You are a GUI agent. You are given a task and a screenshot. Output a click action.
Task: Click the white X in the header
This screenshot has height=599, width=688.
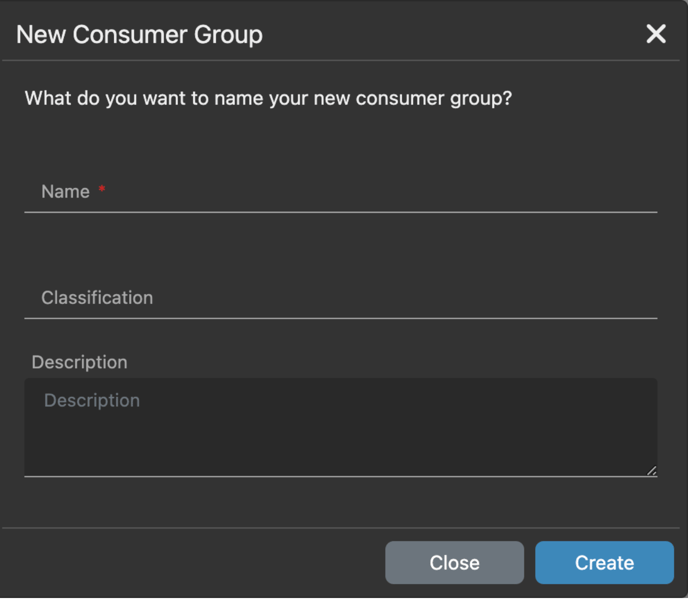656,34
